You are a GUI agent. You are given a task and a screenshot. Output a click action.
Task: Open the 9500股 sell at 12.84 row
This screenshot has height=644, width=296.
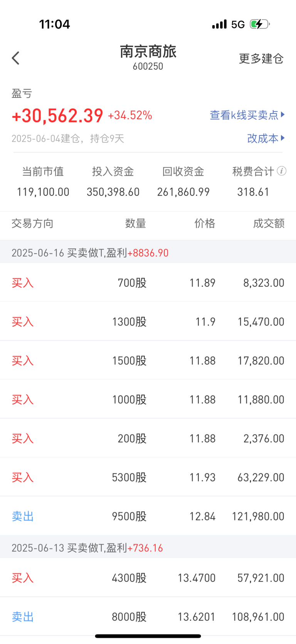(148, 516)
